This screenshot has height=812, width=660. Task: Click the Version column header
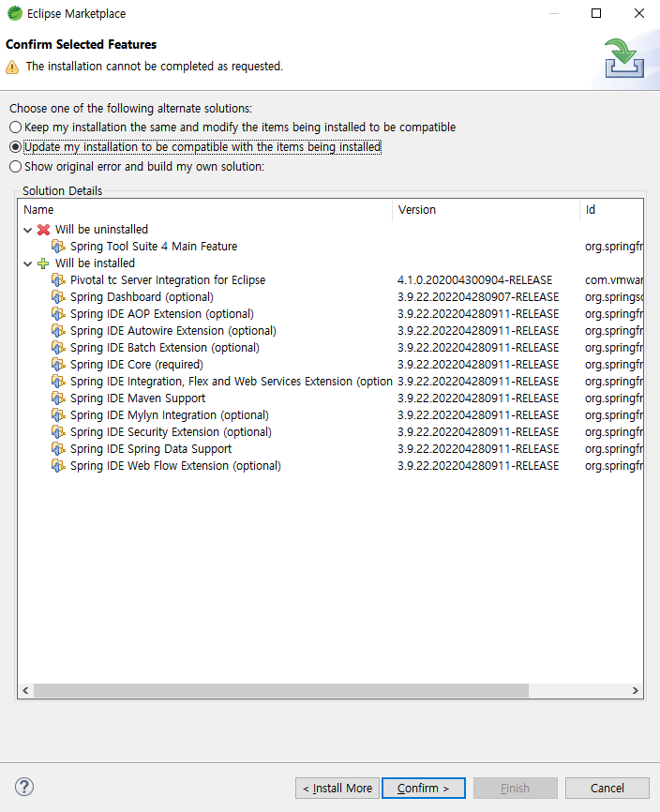tap(486, 210)
